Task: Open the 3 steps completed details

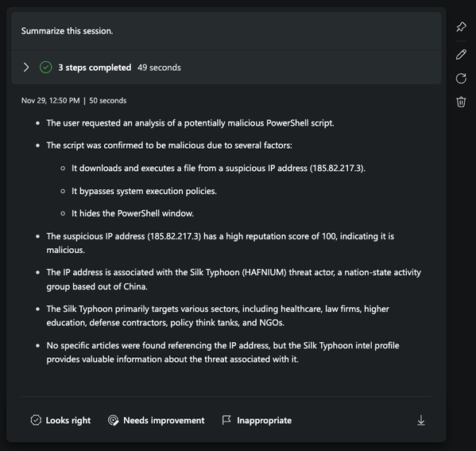Action: [x=95, y=68]
